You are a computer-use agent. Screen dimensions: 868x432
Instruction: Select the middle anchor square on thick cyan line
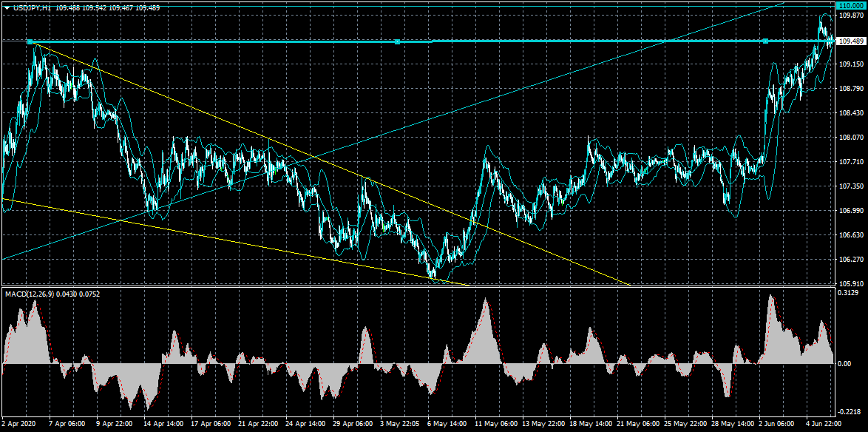(x=398, y=42)
